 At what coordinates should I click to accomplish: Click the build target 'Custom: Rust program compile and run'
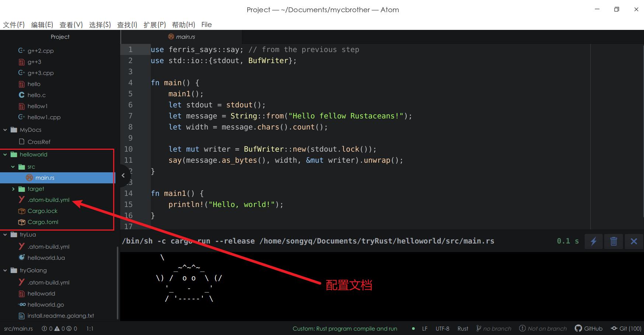[x=345, y=328]
